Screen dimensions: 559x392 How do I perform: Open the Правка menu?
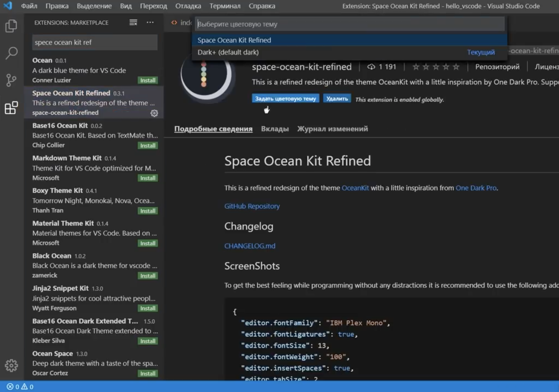pyautogui.click(x=57, y=6)
